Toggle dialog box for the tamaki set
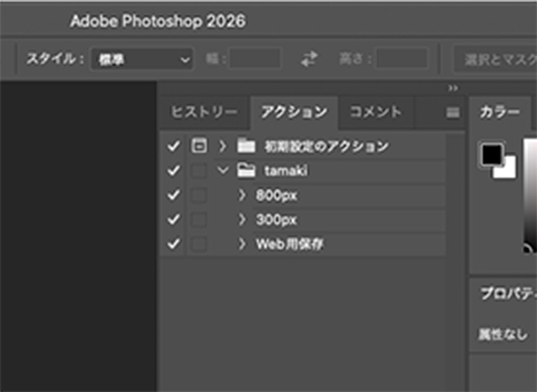 (x=198, y=171)
